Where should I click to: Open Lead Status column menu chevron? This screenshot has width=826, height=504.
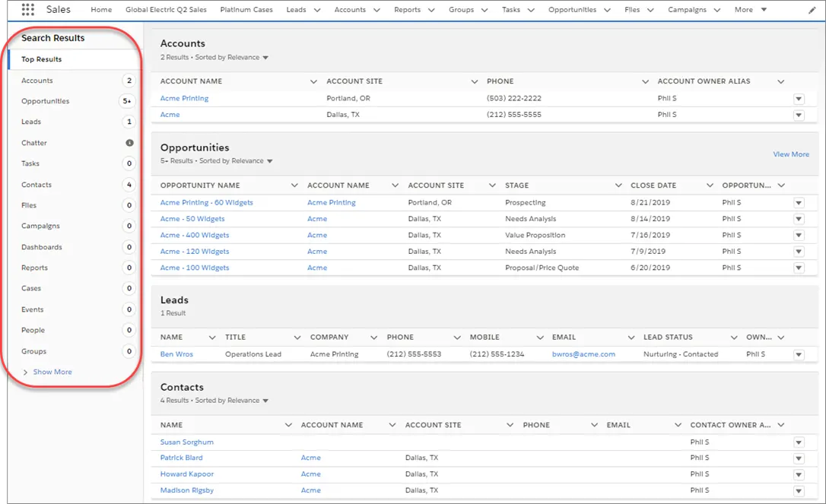coord(734,338)
